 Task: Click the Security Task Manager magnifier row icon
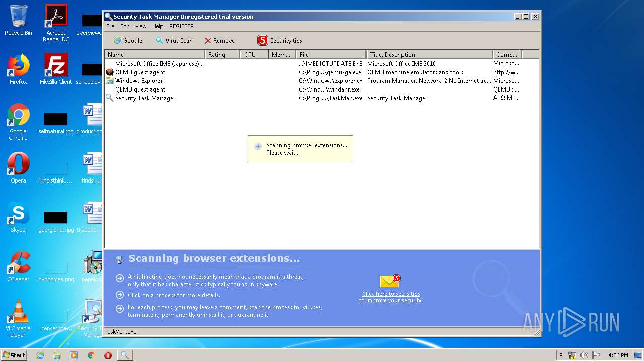[x=109, y=98]
